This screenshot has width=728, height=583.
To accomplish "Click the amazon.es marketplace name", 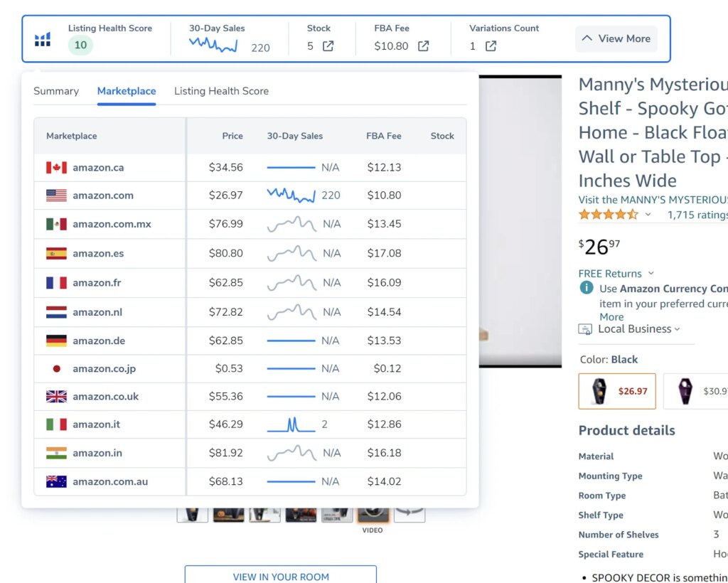I will [98, 253].
